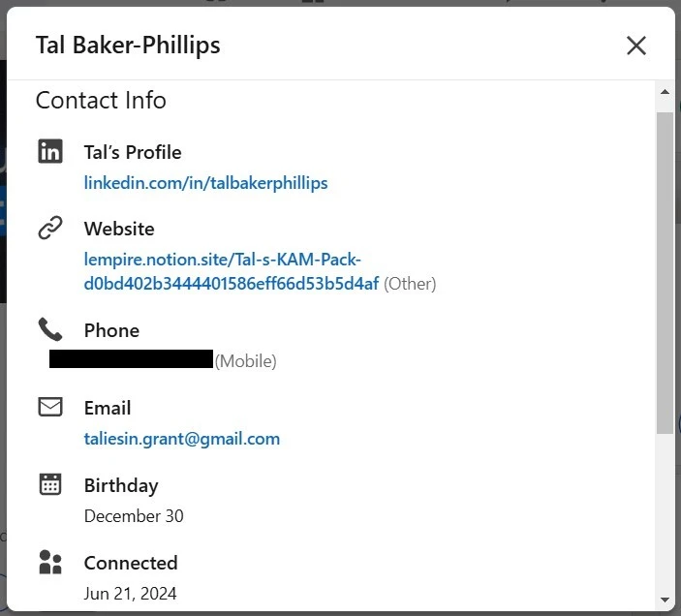Click the "Tal's Profile" label
The width and height of the screenshot is (681, 616).
pyautogui.click(x=133, y=152)
